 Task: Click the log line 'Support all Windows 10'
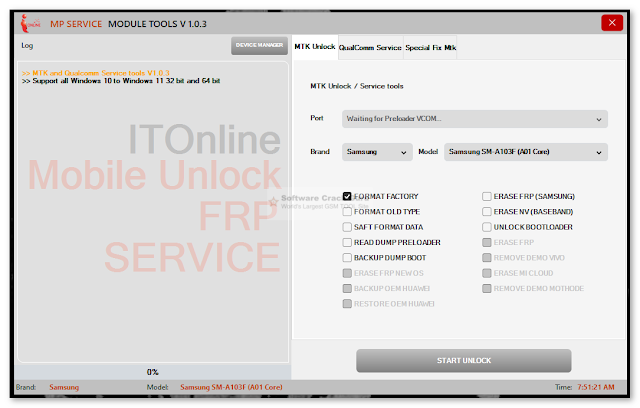[121, 81]
